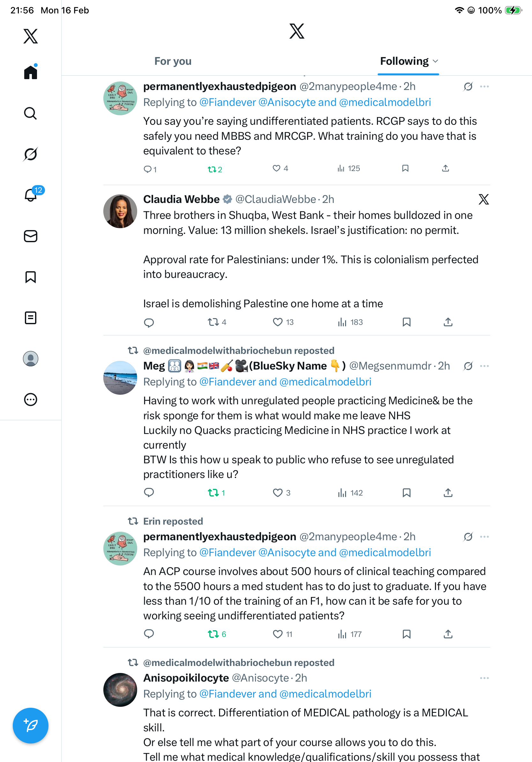
Task: Switch to the For you tab
Action: coord(173,61)
